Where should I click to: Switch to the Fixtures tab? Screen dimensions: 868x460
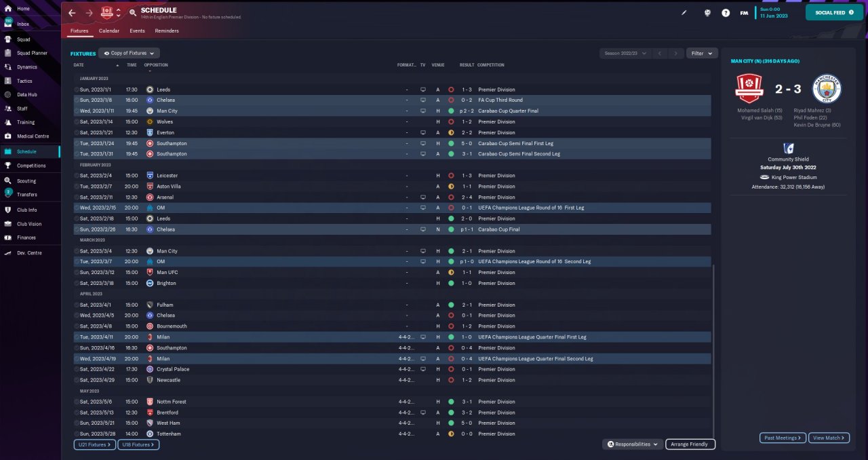79,31
